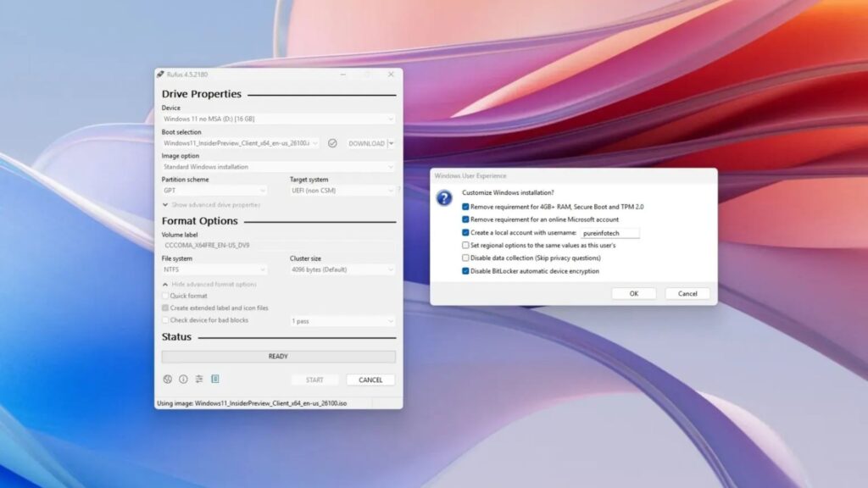Open Rufus settings sliders icon

(199, 380)
